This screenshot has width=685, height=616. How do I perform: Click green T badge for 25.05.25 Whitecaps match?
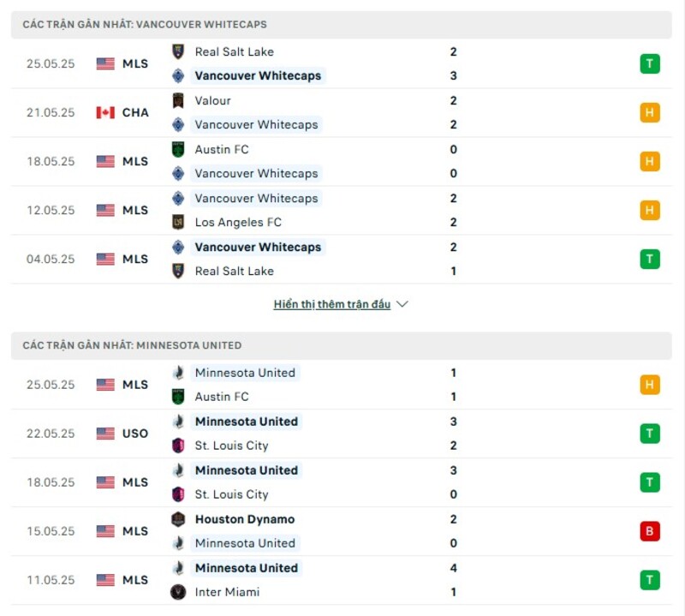[650, 63]
